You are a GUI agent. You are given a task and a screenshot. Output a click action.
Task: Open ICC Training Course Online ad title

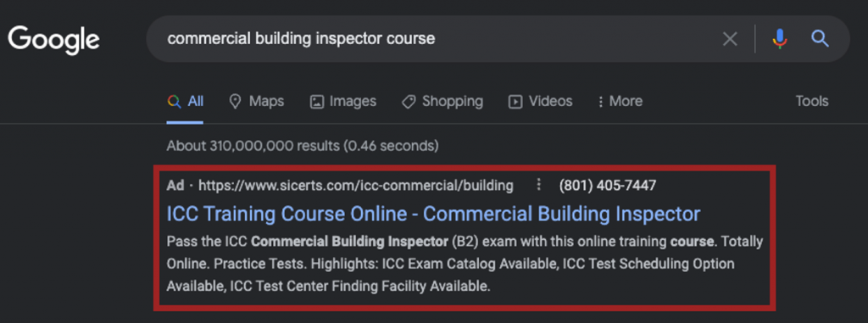433,214
